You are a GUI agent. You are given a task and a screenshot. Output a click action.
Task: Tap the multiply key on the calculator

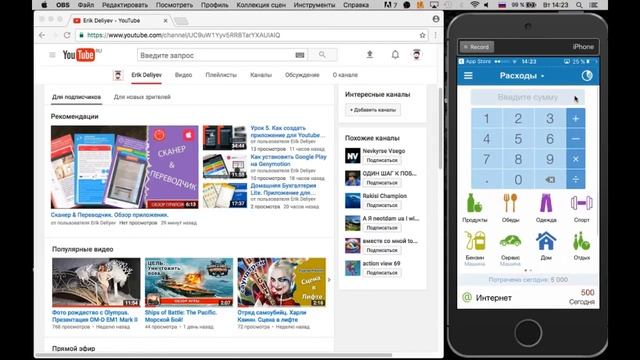(576, 159)
